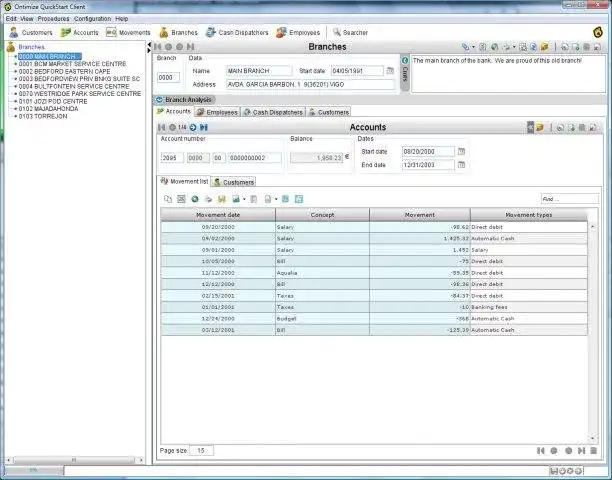Go to first account record
This screenshot has width=612, height=480.
pyautogui.click(x=161, y=128)
